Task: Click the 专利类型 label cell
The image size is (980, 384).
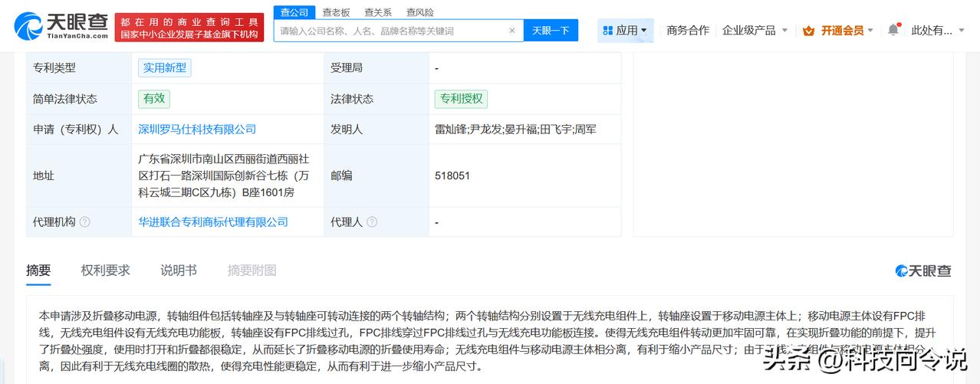Action: coord(79,67)
